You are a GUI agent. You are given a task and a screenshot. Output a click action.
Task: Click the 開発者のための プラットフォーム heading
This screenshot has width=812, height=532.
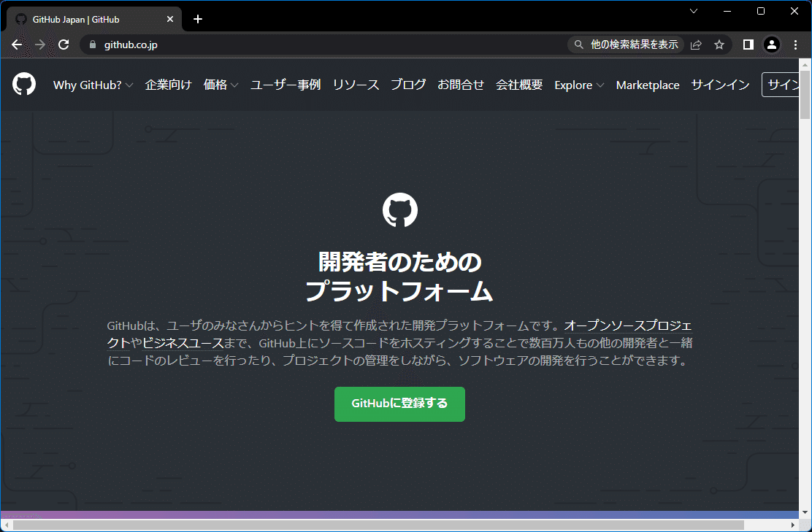(399, 276)
